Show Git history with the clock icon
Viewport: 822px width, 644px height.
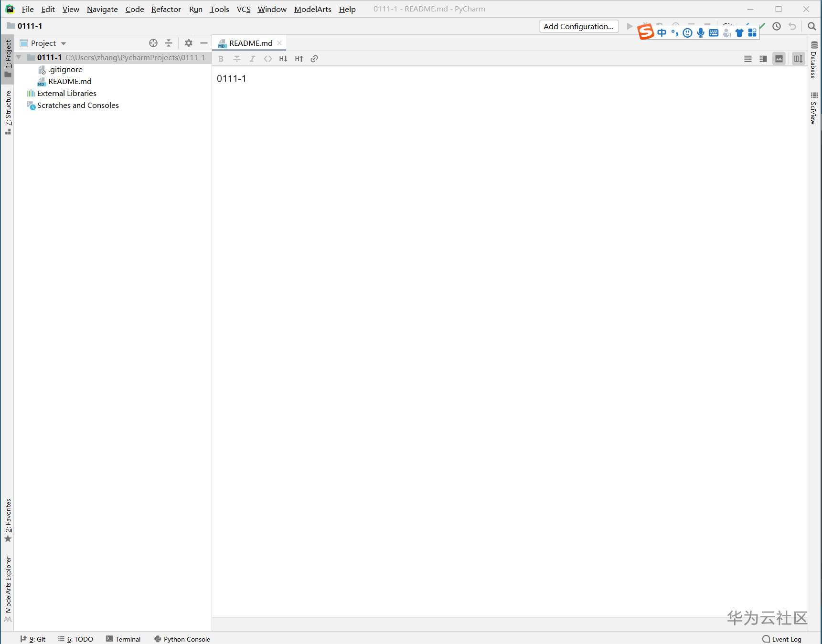point(777,26)
